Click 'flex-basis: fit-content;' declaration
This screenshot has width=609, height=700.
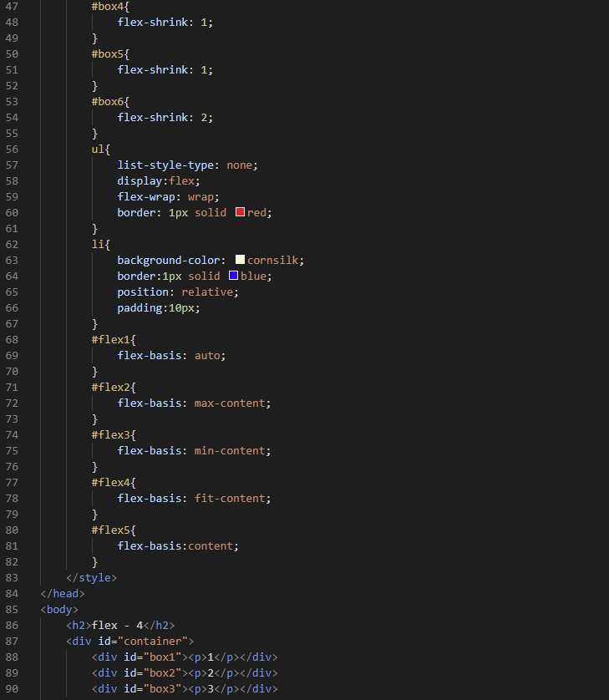click(x=194, y=498)
